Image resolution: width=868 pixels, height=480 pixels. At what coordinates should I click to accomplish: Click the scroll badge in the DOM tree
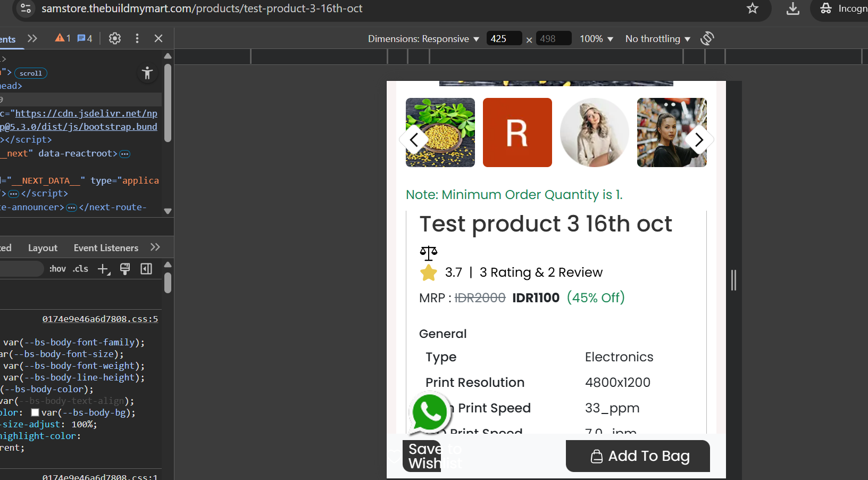coord(31,73)
